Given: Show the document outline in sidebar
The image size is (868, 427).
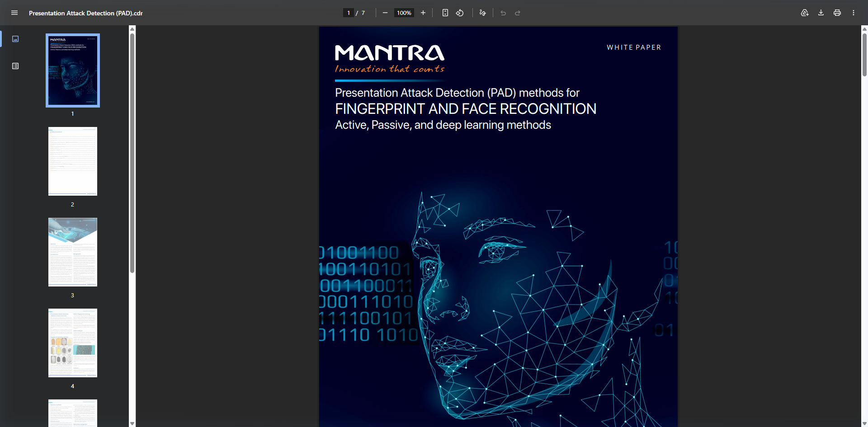Looking at the screenshot, I should [x=15, y=66].
